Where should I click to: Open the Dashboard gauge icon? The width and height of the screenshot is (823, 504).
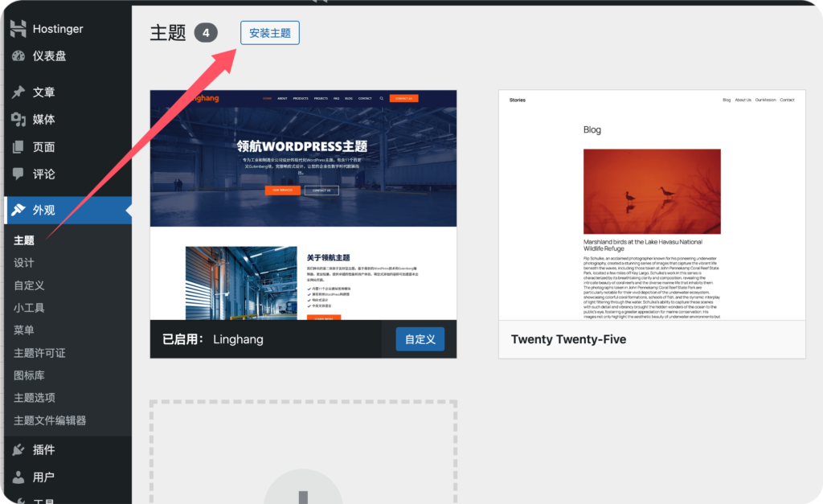coord(18,56)
